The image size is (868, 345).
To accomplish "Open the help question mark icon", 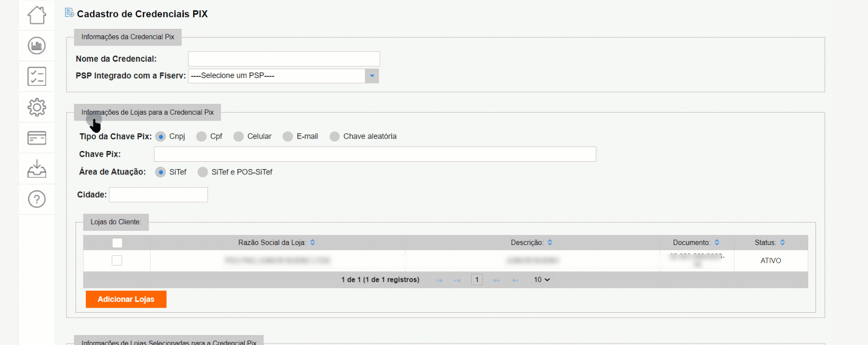I will (x=37, y=199).
